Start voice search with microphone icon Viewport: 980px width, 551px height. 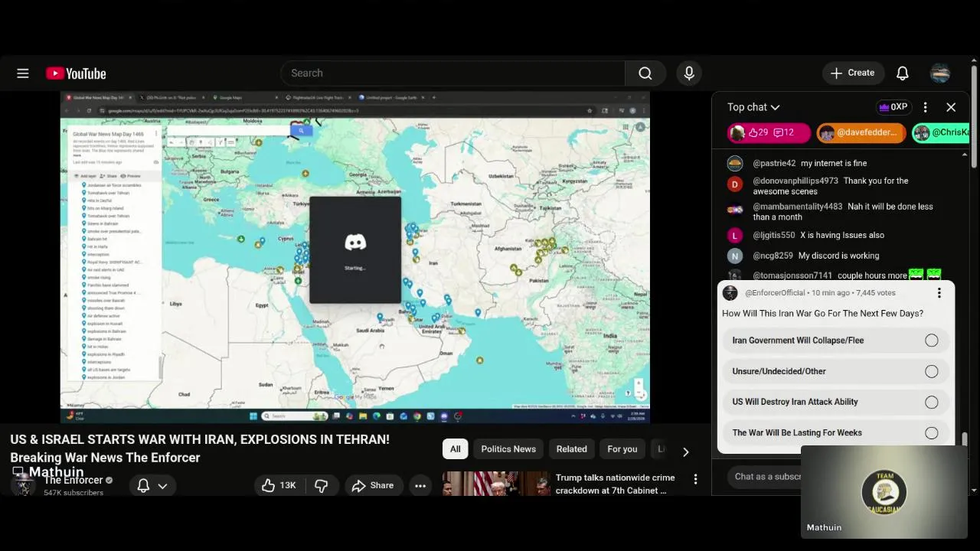coord(689,73)
